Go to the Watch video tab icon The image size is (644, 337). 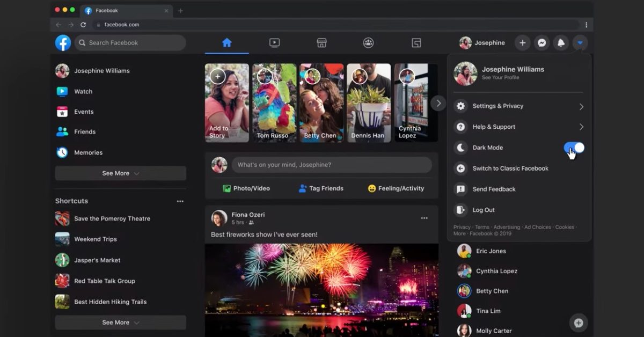tap(274, 43)
